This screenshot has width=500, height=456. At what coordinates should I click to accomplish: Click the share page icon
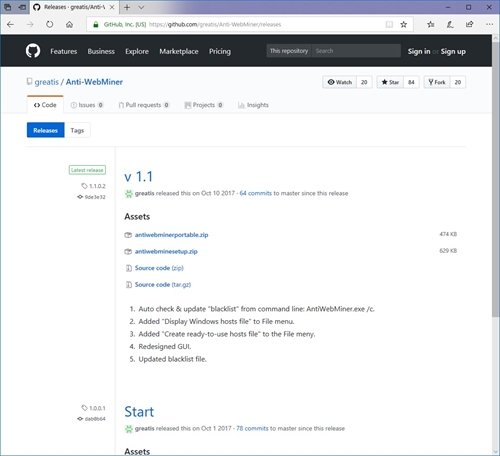pos(470,24)
